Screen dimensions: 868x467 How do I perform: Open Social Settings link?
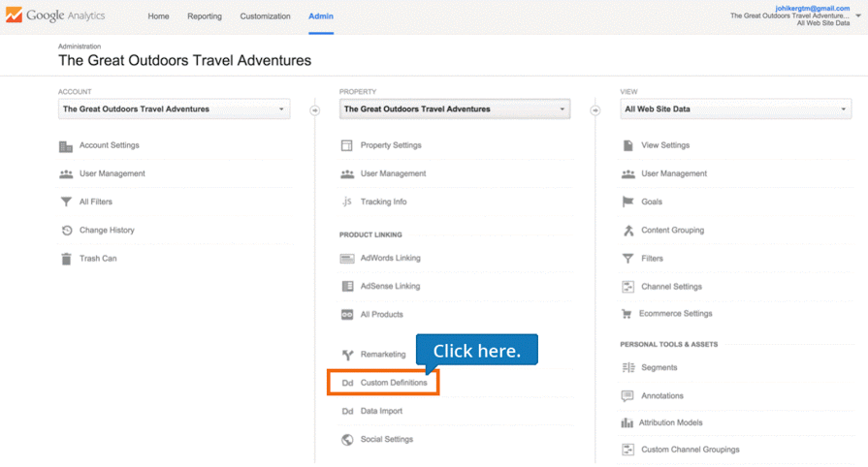(387, 439)
